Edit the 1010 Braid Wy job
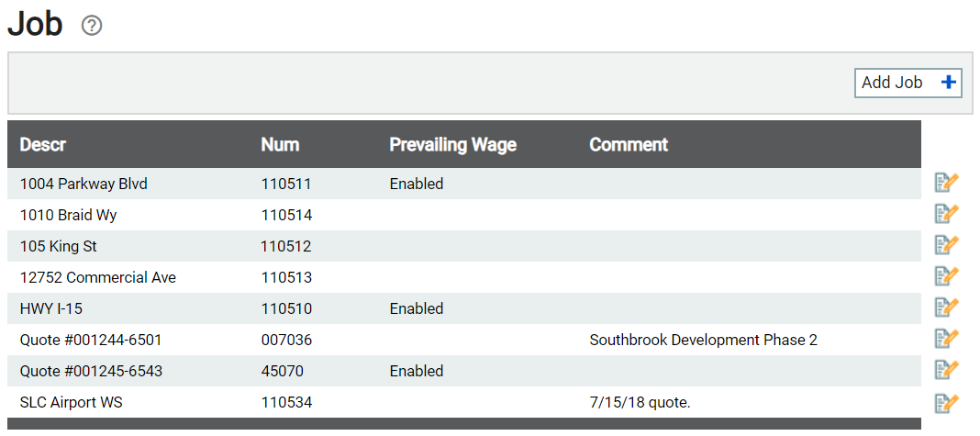The height and width of the screenshot is (436, 980). pos(946,214)
